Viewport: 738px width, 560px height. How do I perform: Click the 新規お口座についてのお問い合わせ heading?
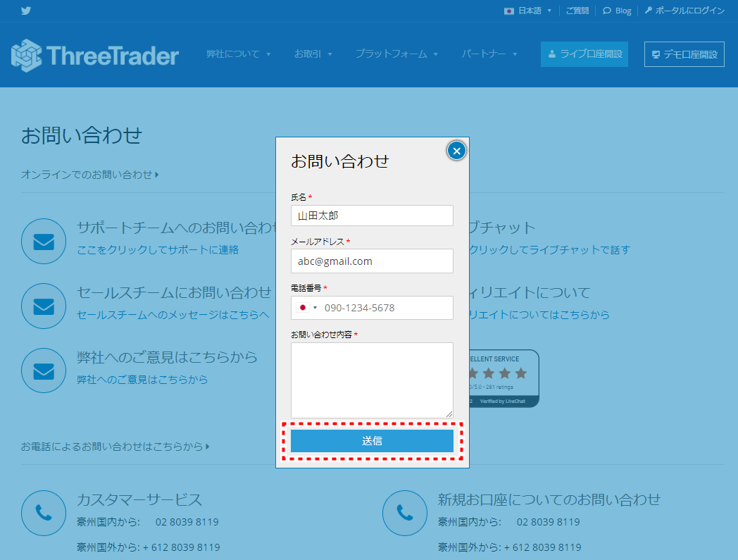point(549,499)
